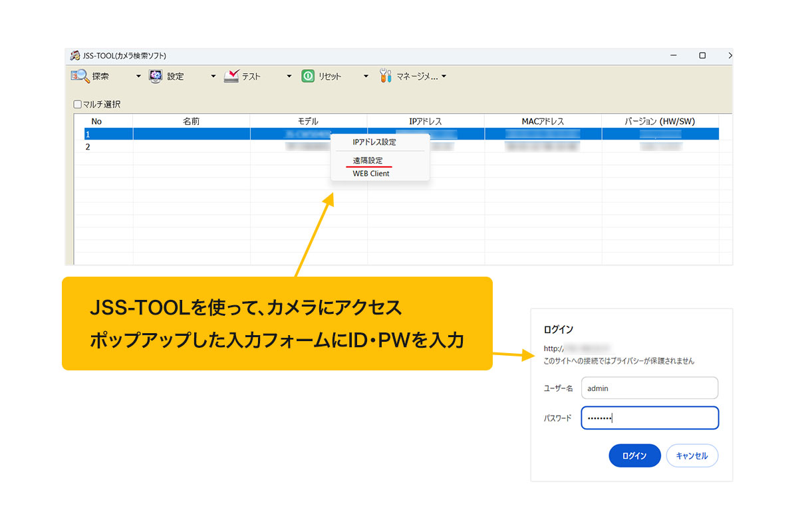Expand the 探索 dropdown arrow
This screenshot has height=532, width=798.
coord(138,76)
